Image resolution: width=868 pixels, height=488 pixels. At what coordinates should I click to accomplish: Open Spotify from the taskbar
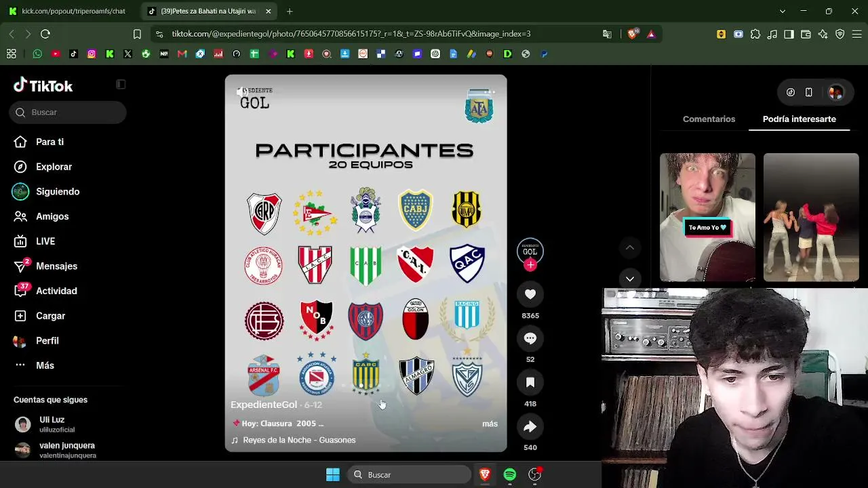pyautogui.click(x=510, y=474)
